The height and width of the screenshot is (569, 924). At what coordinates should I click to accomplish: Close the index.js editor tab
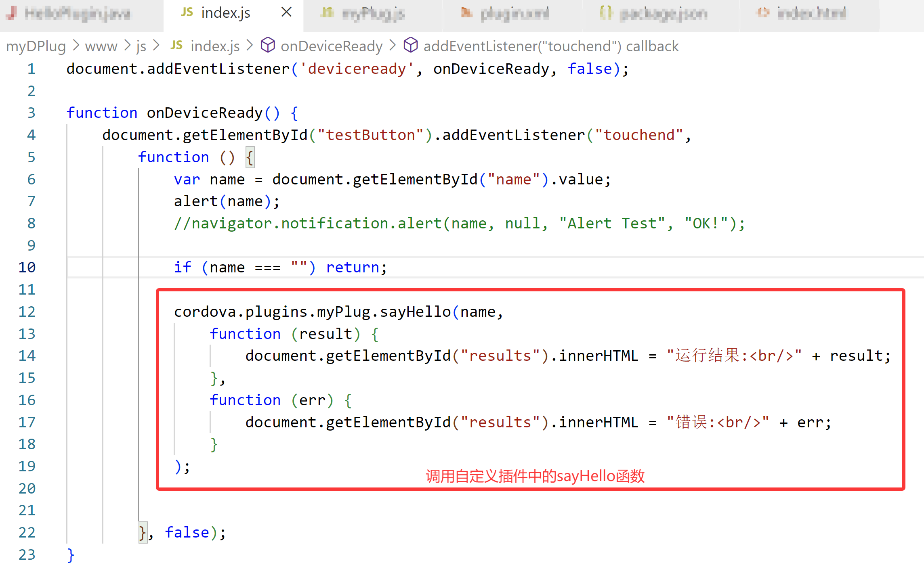286,13
